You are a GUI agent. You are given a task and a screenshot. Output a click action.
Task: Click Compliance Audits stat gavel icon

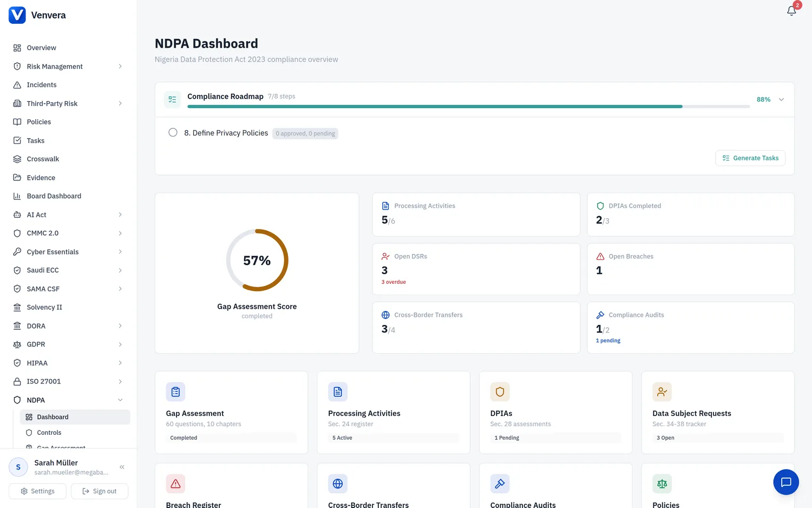point(600,315)
